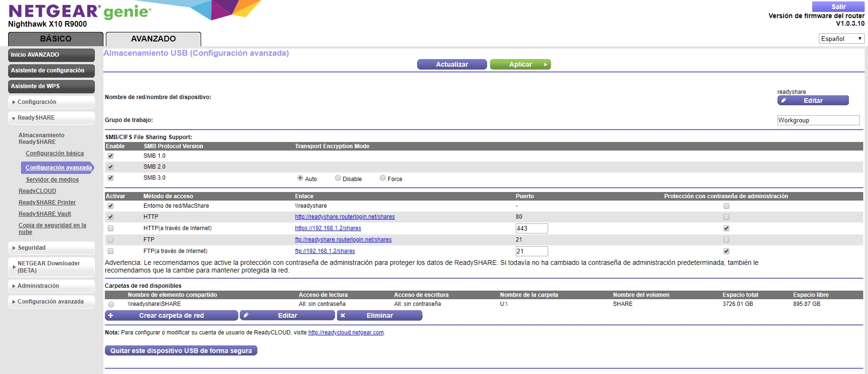This screenshot has width=868, height=374.
Task: Select the Force encryption mode radio
Action: (x=383, y=178)
